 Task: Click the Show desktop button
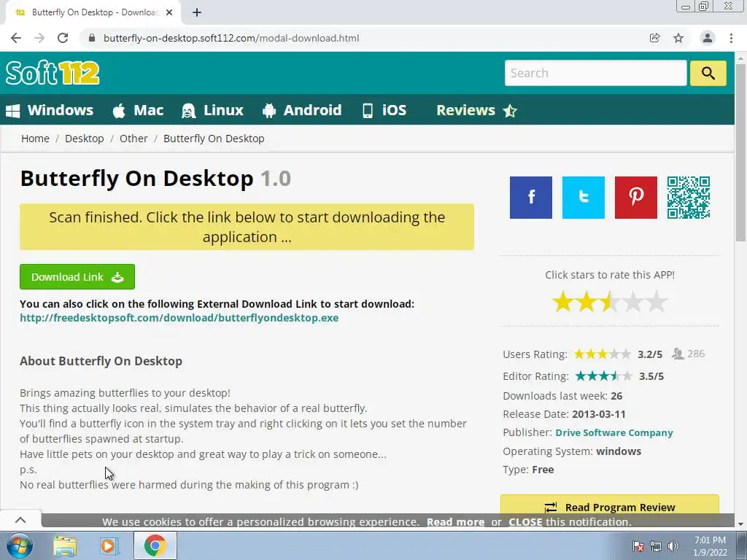point(742,545)
